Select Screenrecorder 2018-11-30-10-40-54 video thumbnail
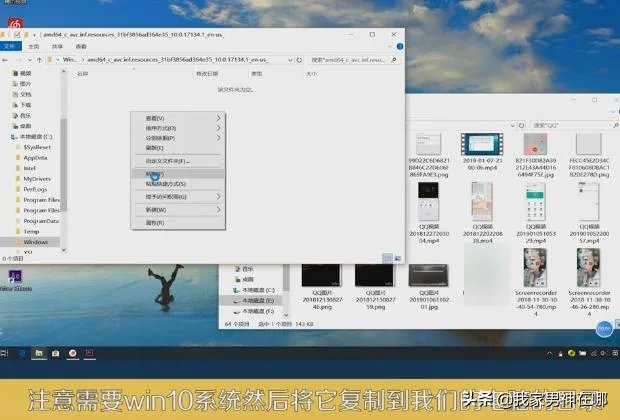Screen dimensions: 620x420 [535, 268]
